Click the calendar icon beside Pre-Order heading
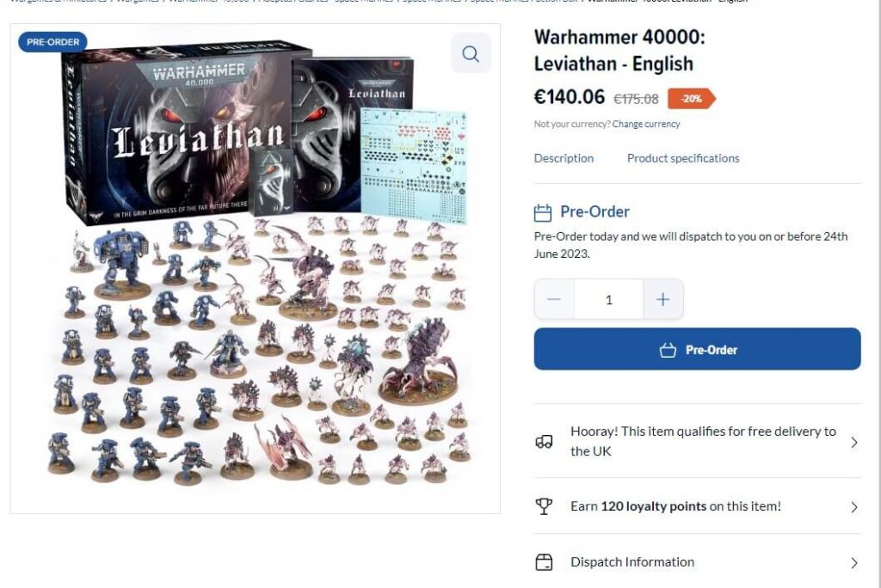 click(x=543, y=213)
